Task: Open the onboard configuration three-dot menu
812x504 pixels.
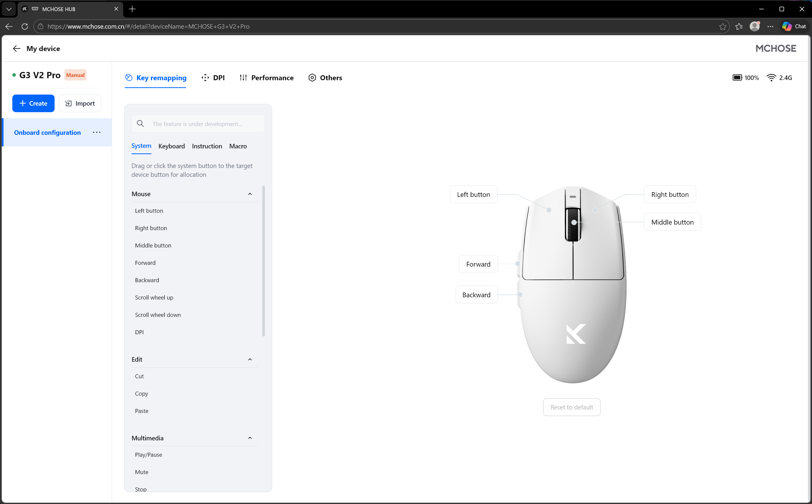Action: 97,133
